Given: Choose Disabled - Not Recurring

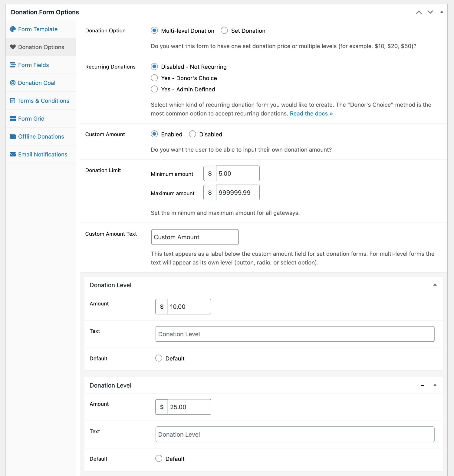Looking at the screenshot, I should click(x=154, y=66).
